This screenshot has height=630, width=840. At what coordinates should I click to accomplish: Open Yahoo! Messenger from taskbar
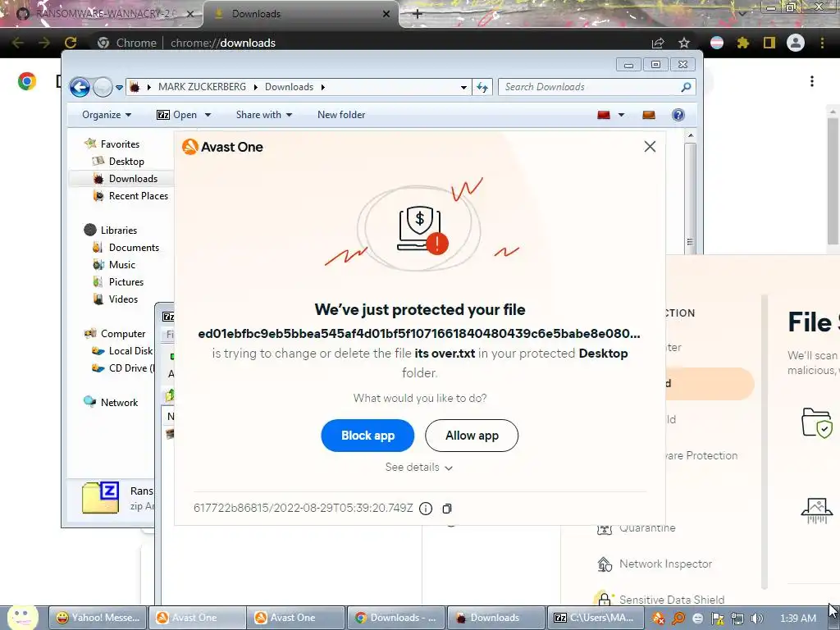pos(98,618)
